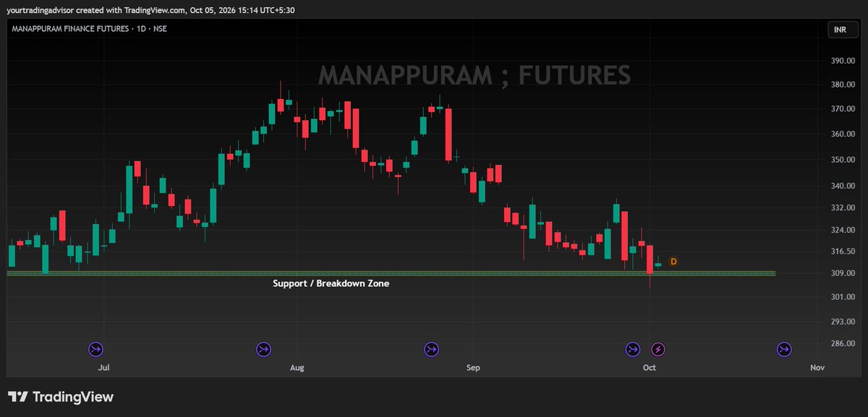
Task: Click the Nov label on time axis
Action: [817, 368]
